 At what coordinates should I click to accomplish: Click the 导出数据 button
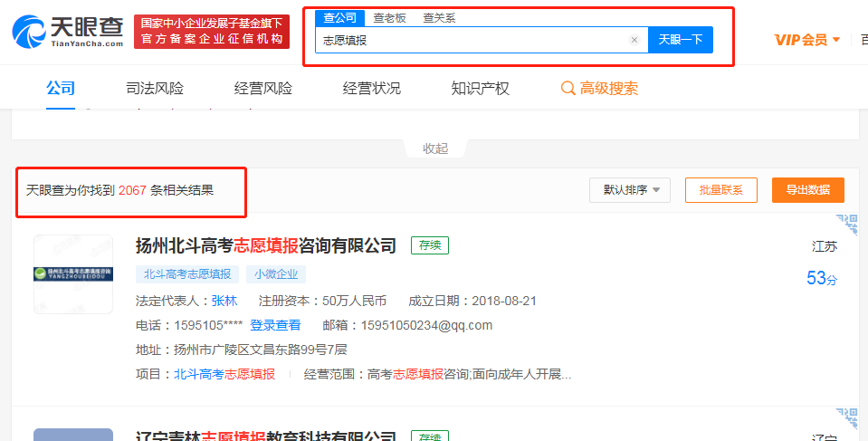point(807,190)
